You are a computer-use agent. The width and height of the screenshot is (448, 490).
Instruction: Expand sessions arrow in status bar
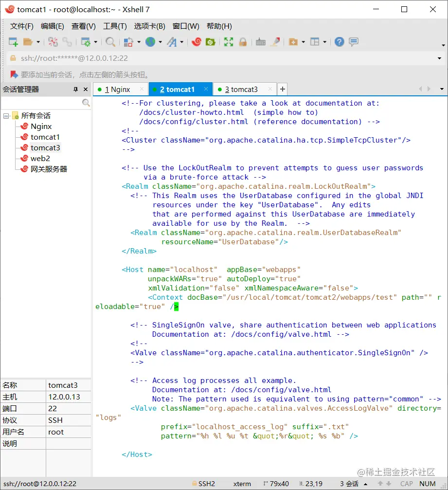tap(365, 484)
